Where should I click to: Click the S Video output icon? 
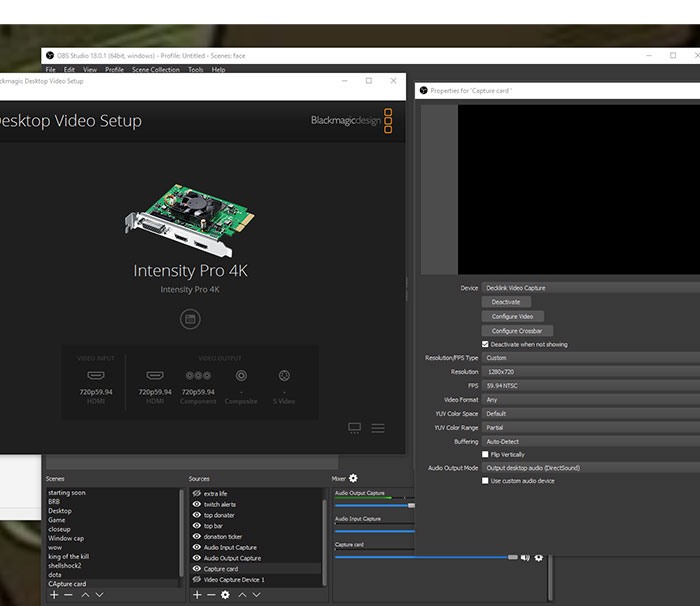pyautogui.click(x=284, y=376)
